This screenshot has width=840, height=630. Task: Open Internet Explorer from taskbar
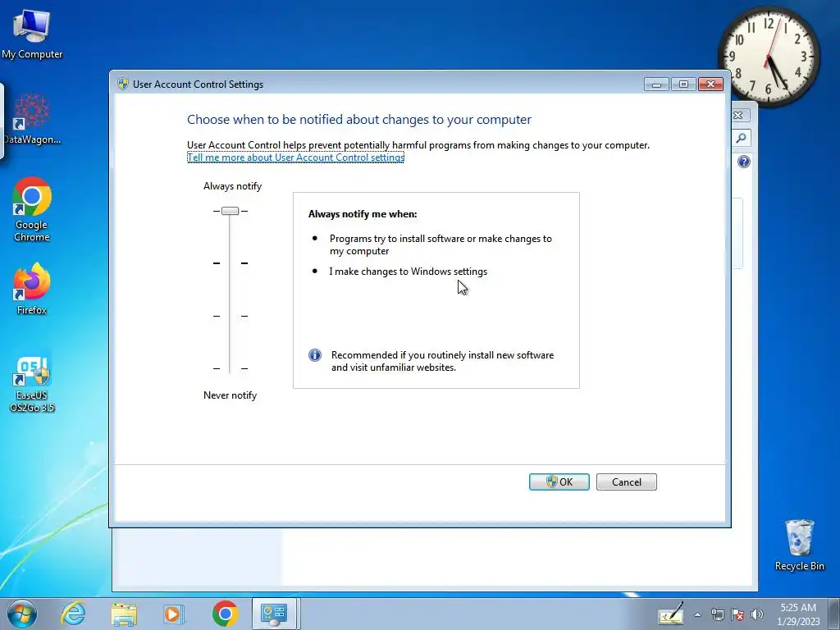coord(73,614)
